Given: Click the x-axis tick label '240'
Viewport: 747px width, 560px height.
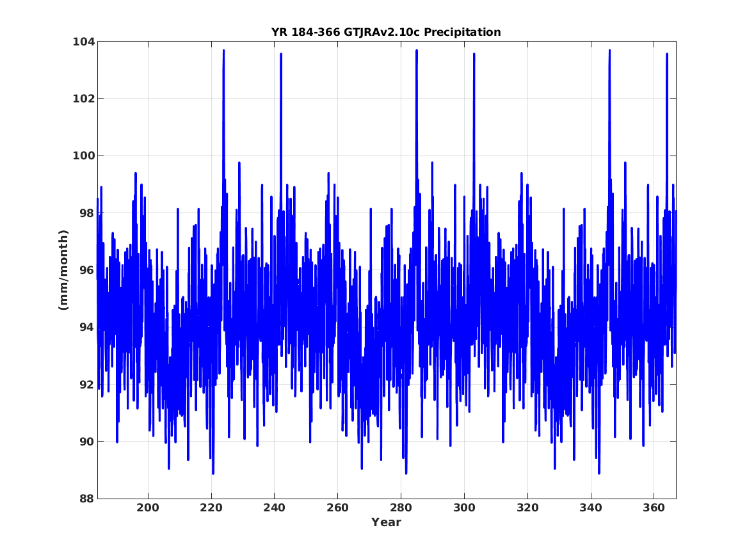Looking at the screenshot, I should 275,508.
